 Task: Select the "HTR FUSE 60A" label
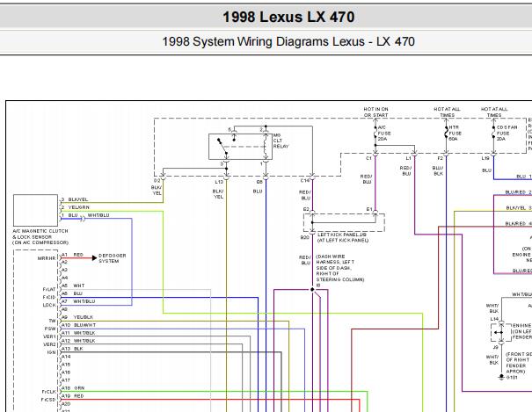pos(455,134)
